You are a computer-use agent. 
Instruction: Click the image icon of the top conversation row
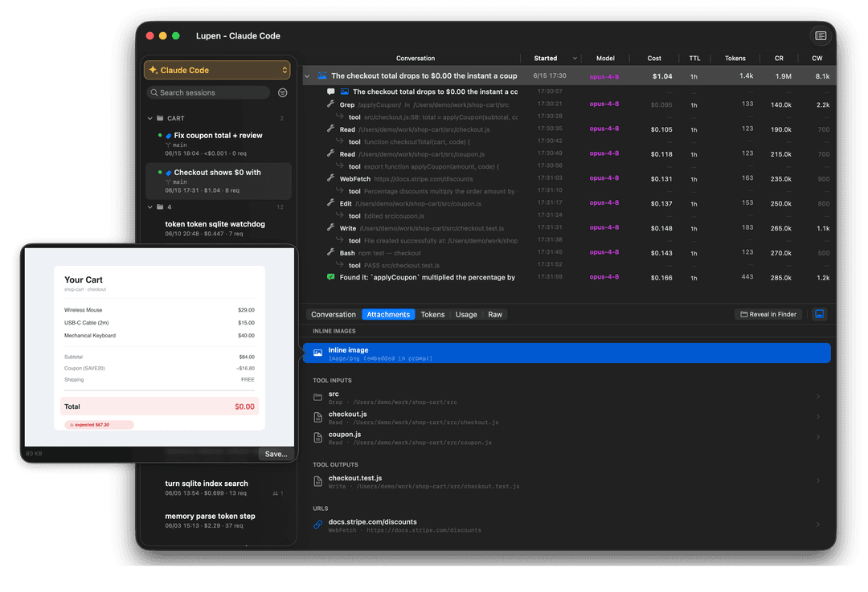[322, 76]
